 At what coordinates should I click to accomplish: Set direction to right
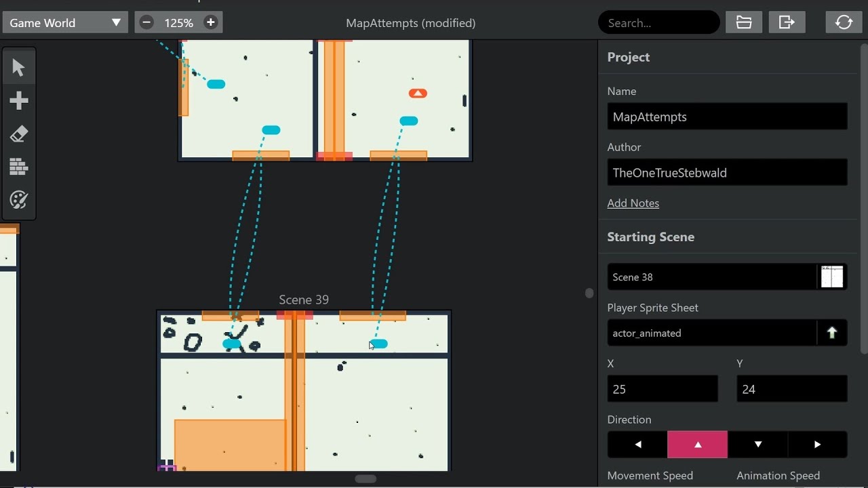pos(817,445)
